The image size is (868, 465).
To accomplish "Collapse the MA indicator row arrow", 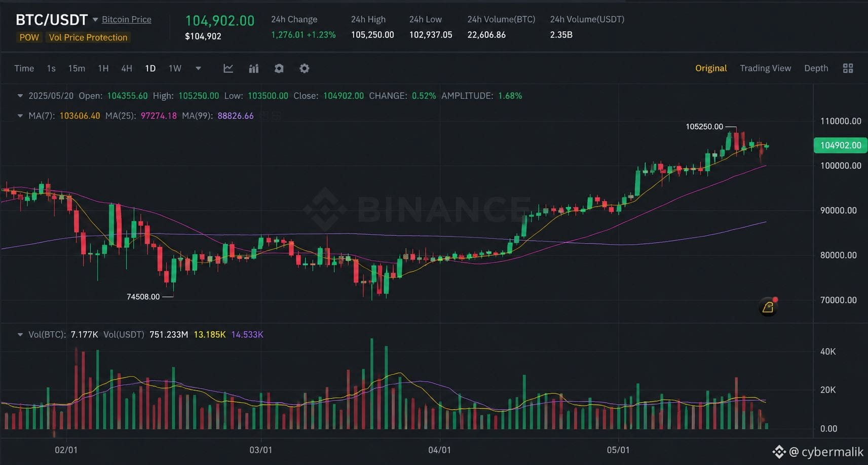I will [20, 116].
